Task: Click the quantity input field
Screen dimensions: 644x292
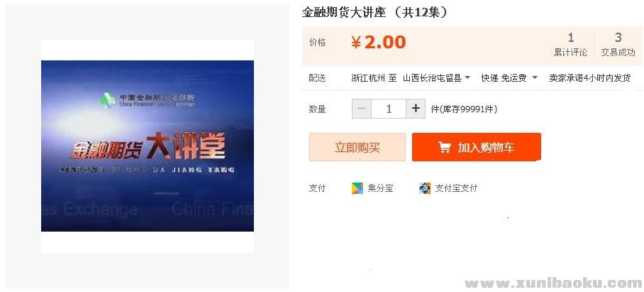Action: (389, 109)
